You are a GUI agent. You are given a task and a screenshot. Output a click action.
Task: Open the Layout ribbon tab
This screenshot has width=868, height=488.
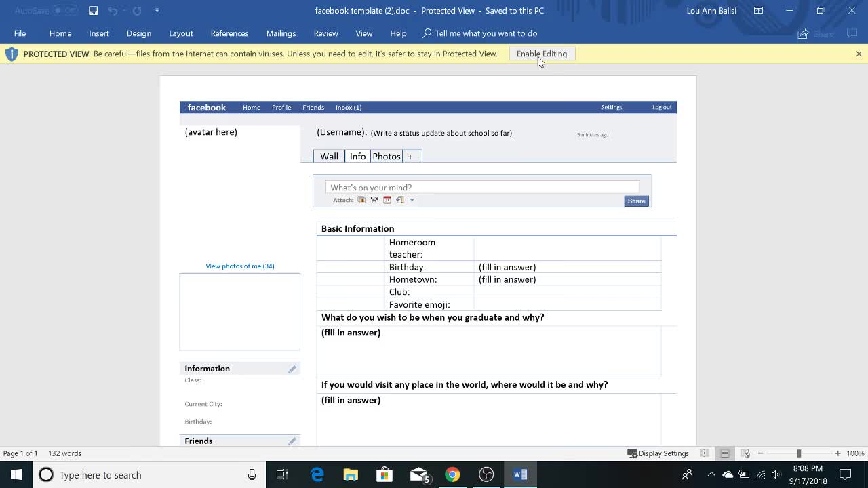coord(181,33)
